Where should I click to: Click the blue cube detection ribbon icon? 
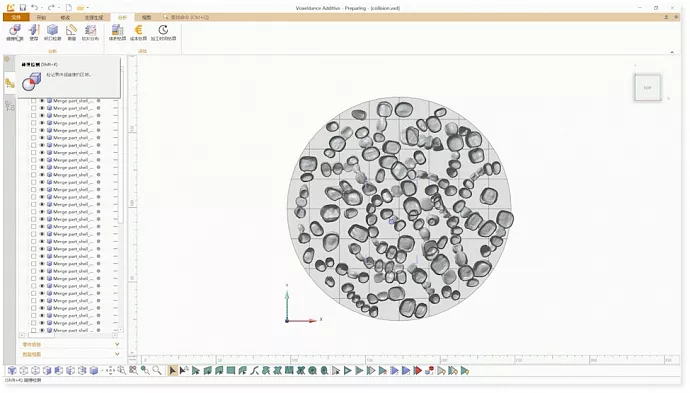[x=52, y=32]
